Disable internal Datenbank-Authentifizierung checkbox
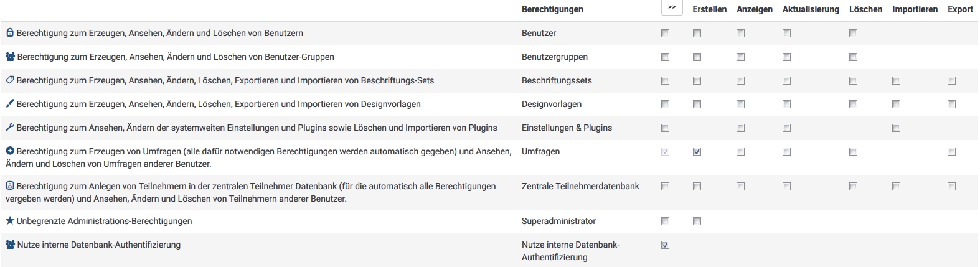This screenshot has height=267, width=980. point(665,245)
